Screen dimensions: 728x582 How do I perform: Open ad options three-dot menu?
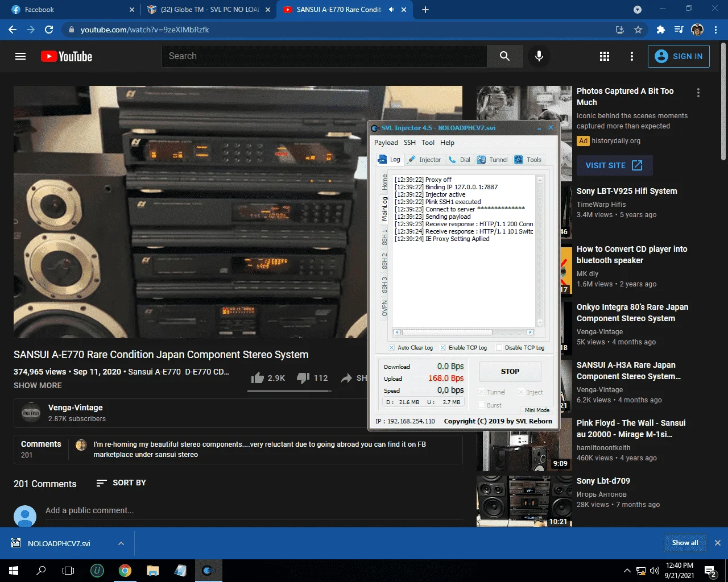coord(698,93)
